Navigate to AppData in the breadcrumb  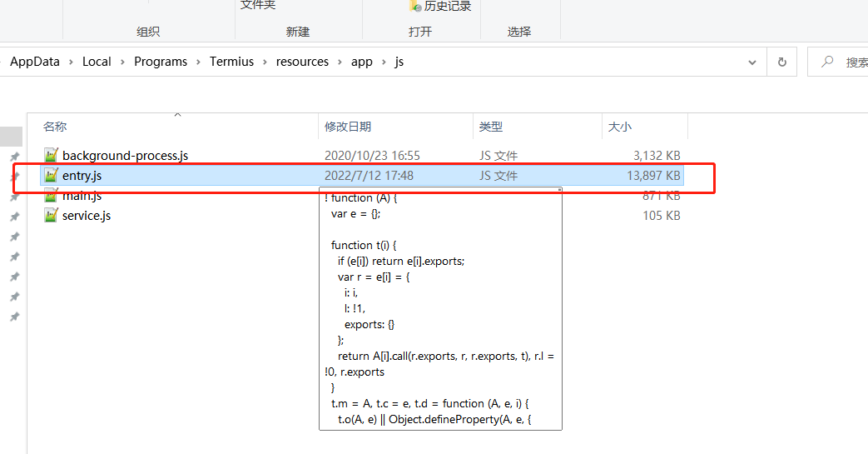[35, 62]
